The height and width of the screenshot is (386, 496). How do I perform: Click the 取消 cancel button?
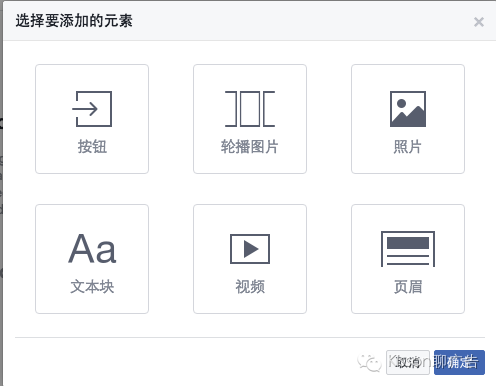pyautogui.click(x=408, y=362)
